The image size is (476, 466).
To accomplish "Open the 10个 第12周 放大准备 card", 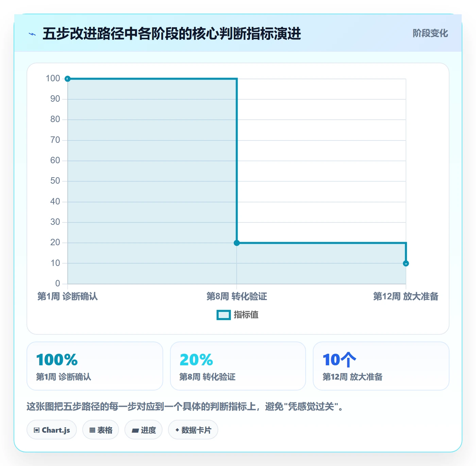I will click(x=381, y=366).
